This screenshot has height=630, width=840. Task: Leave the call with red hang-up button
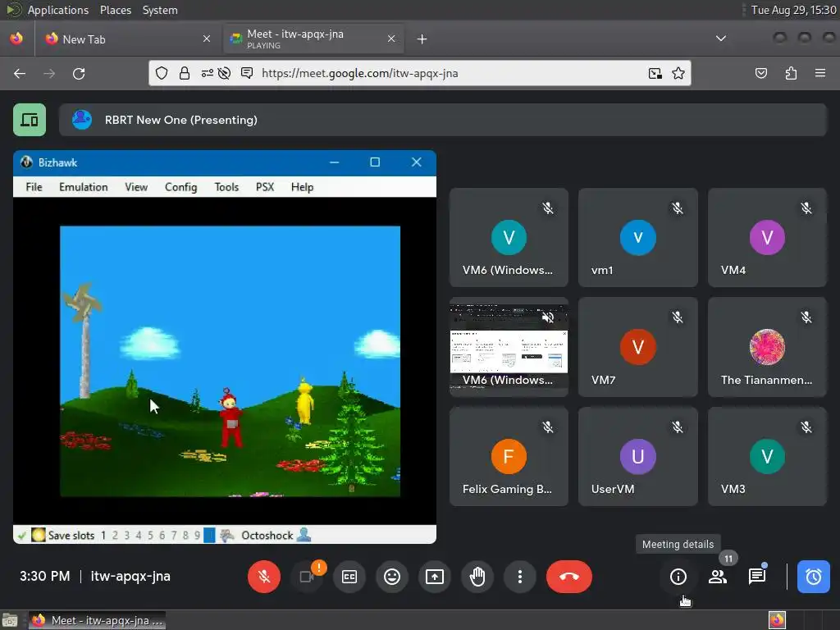(569, 577)
